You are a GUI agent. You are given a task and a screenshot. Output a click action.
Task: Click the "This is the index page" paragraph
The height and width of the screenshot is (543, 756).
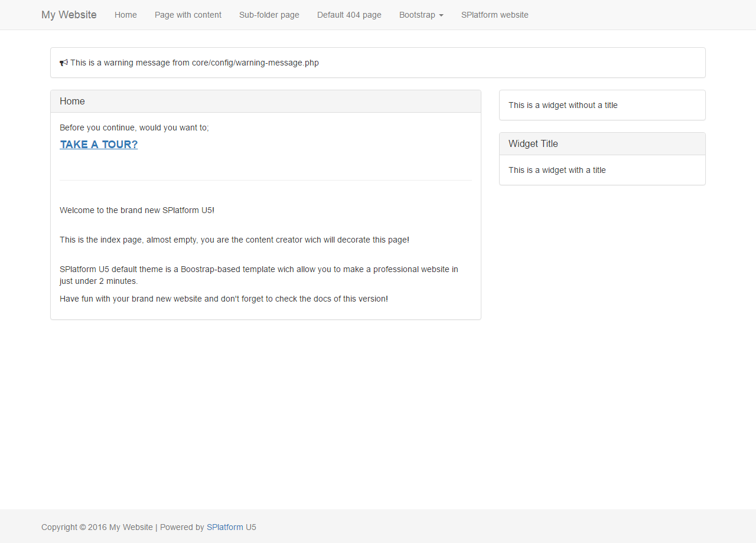click(234, 240)
